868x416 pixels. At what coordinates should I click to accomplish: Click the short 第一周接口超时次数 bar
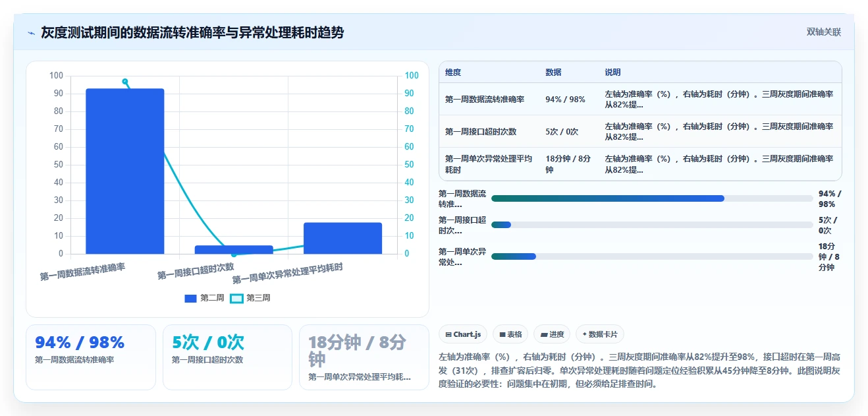(234, 250)
